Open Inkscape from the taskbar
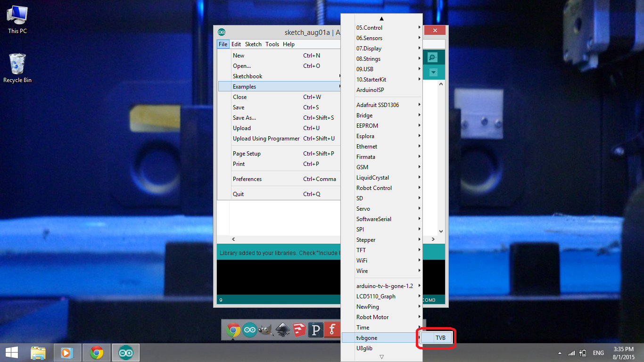This screenshot has height=362, width=644. click(282, 330)
